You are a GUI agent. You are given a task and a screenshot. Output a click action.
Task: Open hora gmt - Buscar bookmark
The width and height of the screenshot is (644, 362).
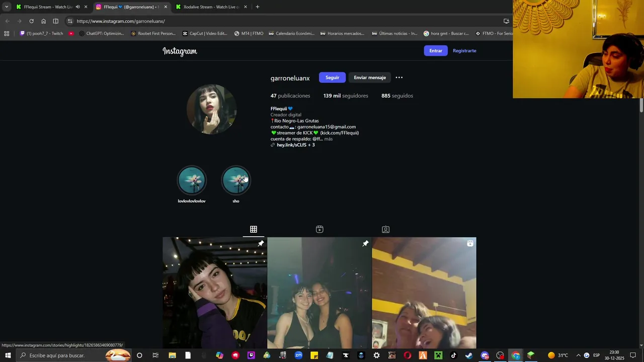(446, 34)
